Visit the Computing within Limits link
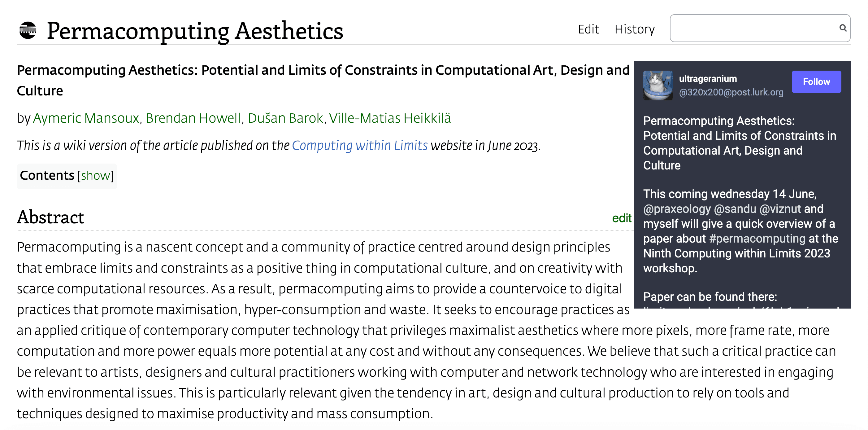Viewport: 868px width, 430px height. click(359, 145)
